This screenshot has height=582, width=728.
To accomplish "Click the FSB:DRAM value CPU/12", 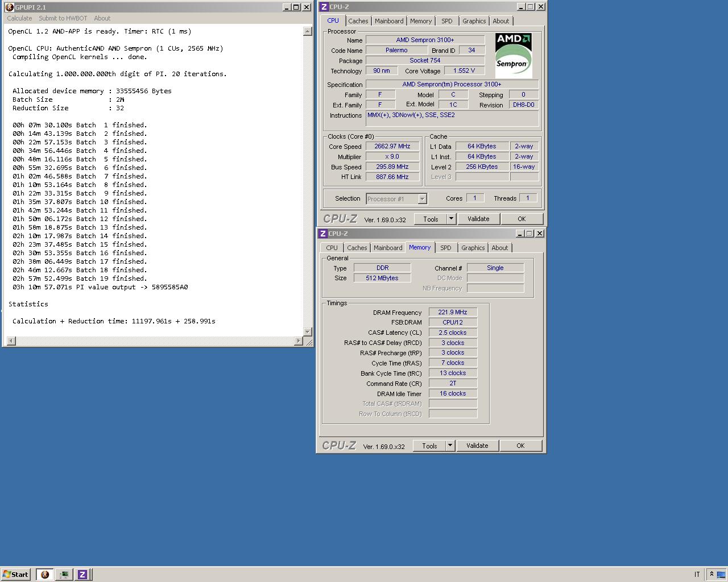I will pyautogui.click(x=453, y=322).
